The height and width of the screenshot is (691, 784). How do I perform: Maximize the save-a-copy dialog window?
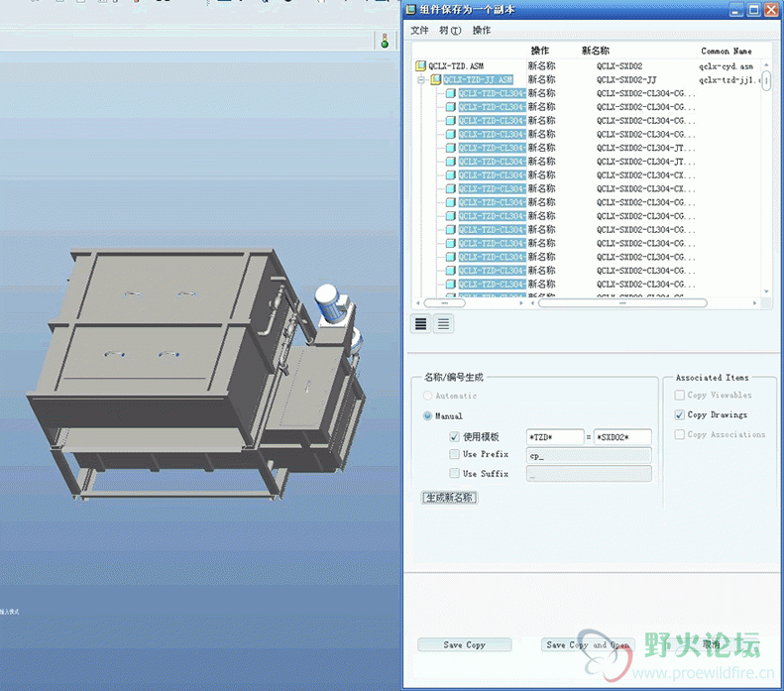(x=753, y=10)
